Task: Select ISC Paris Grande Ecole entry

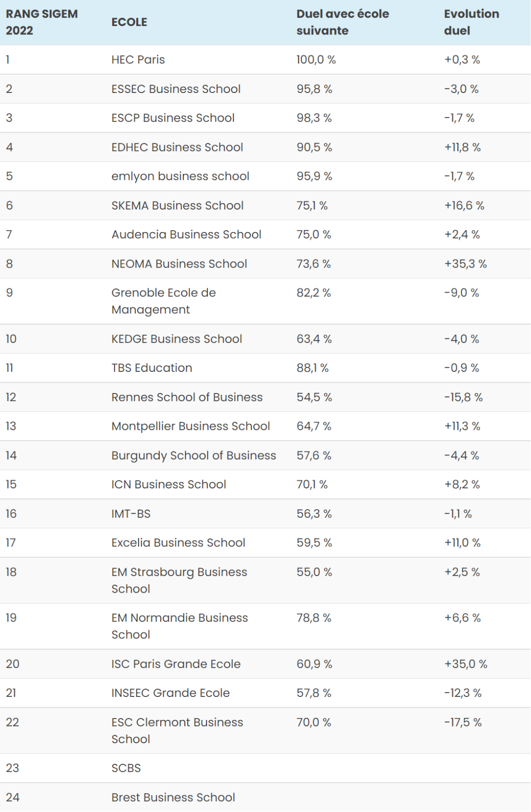Action: (176, 664)
